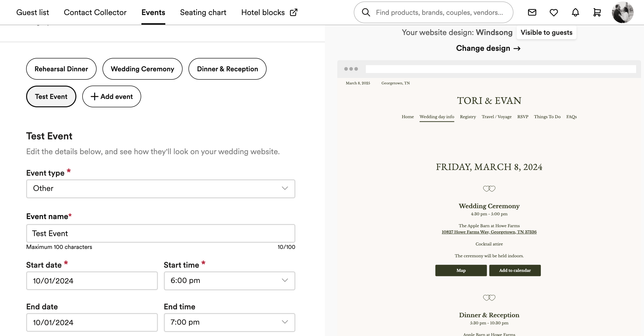Viewport: 644px width, 336px height.
Task: Click the Start date input field
Action: [x=92, y=280]
